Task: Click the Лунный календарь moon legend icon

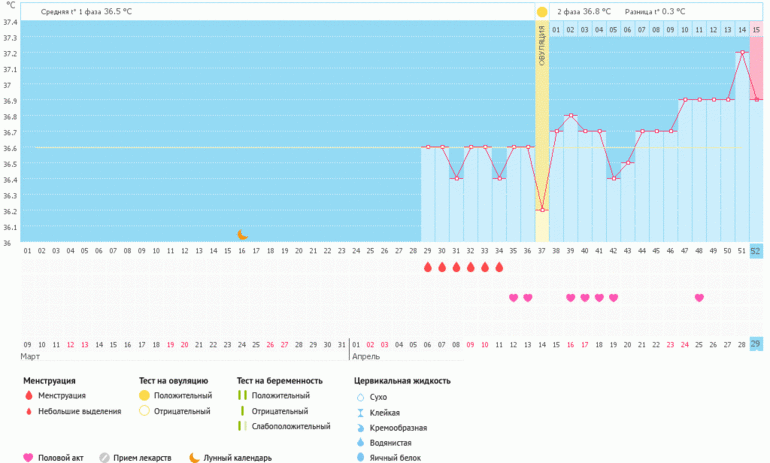Action: tap(193, 458)
